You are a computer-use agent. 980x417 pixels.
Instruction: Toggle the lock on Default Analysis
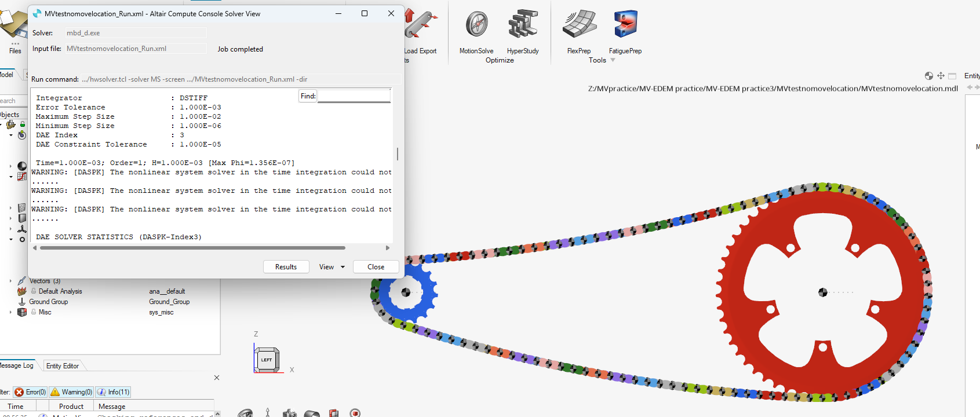click(x=34, y=291)
